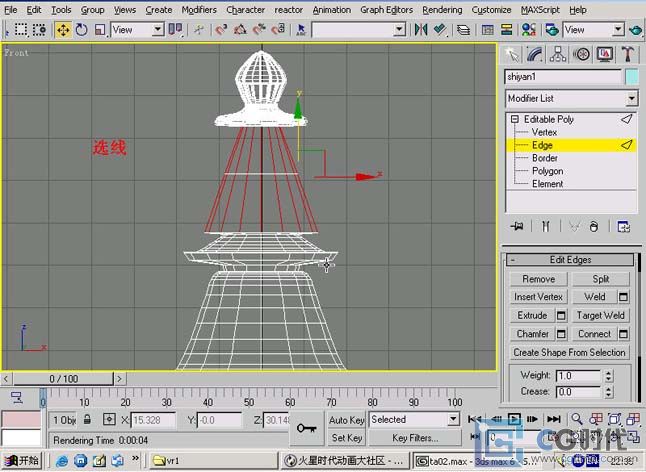The image size is (646, 472).
Task: Open the vr1 folder taskbar item
Action: (213, 460)
